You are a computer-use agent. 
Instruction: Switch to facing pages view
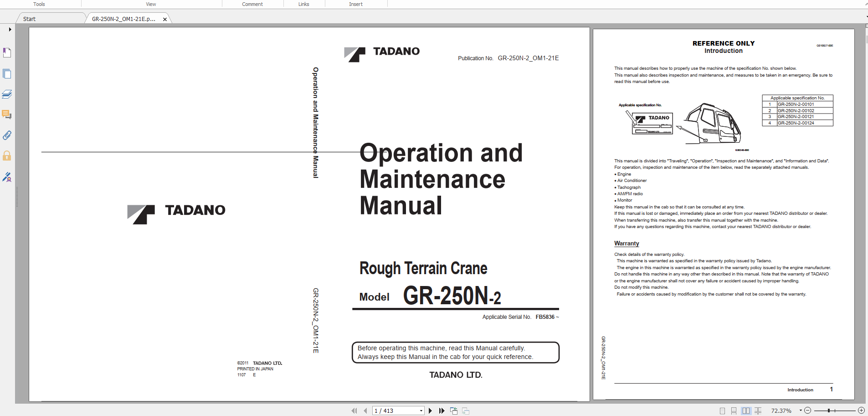(x=746, y=411)
